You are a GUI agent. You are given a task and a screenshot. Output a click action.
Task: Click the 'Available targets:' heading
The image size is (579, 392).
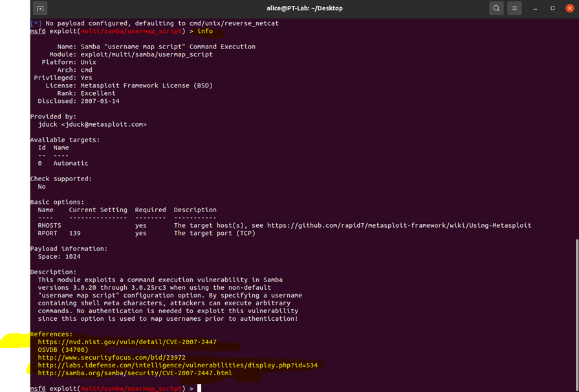pyautogui.click(x=65, y=140)
